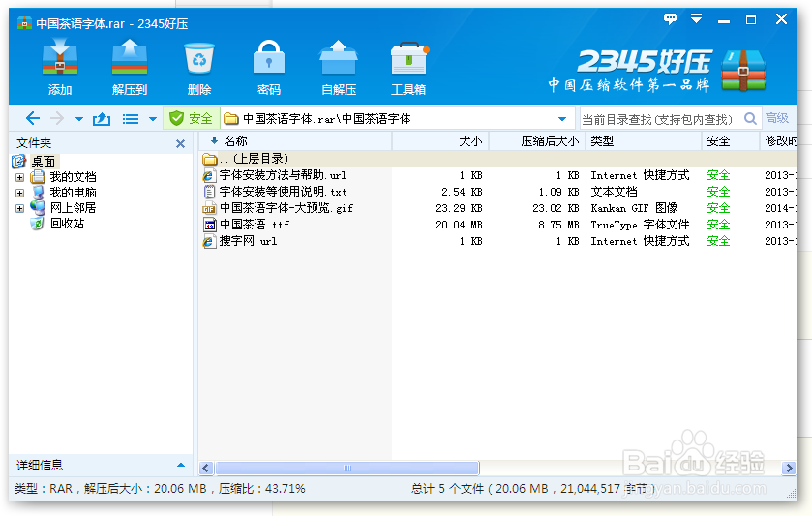
Task: Select 回收站 in the folder tree
Action: pyautogui.click(x=67, y=224)
